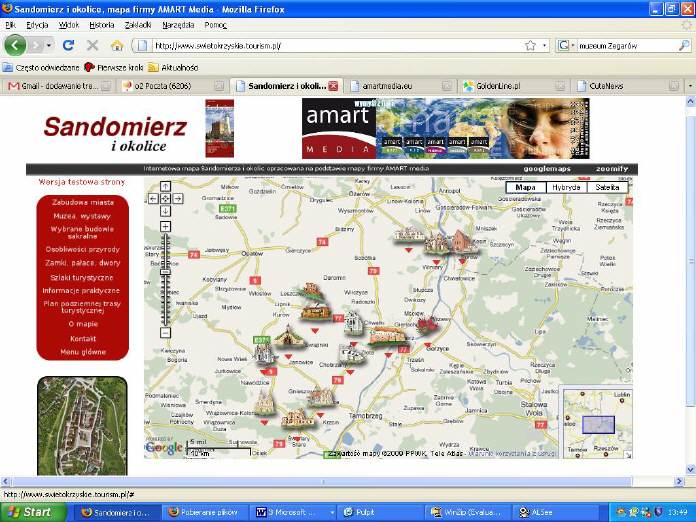Open the Plik menu
This screenshot has height=522, width=696.
11,25
